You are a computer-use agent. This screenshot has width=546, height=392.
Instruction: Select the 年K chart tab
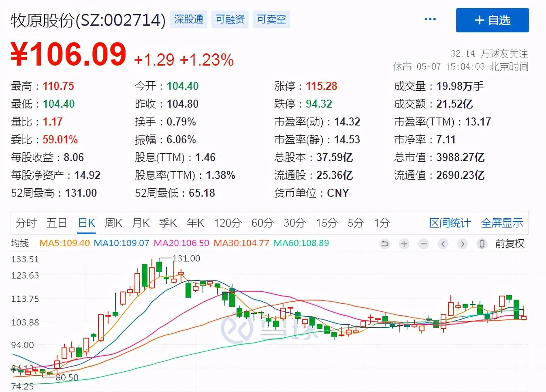coord(195,223)
